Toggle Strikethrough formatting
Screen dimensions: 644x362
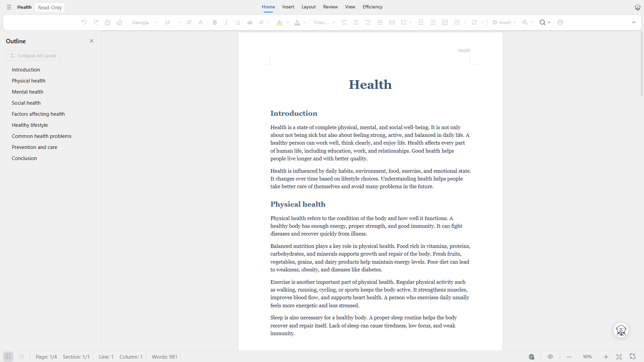click(x=250, y=22)
